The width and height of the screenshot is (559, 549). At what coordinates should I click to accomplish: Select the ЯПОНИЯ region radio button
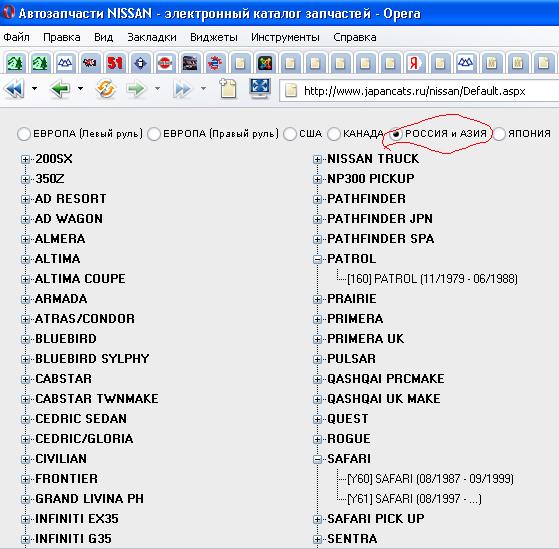pos(499,134)
